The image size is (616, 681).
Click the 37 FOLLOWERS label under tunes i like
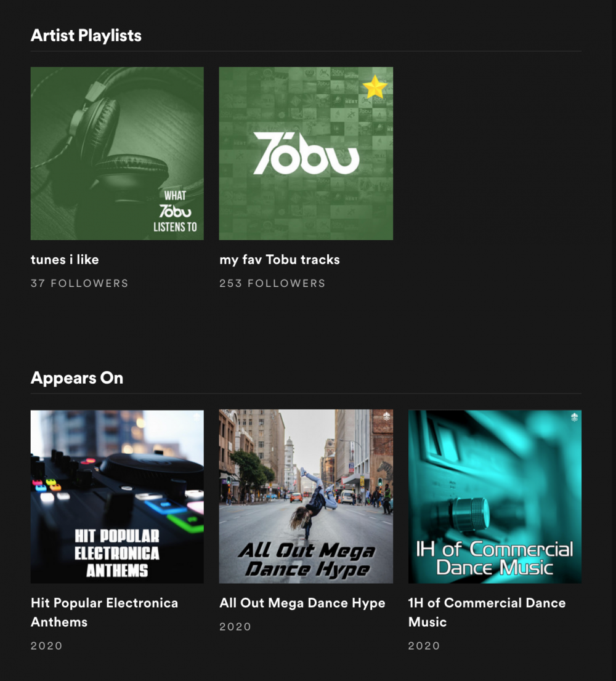coord(79,283)
